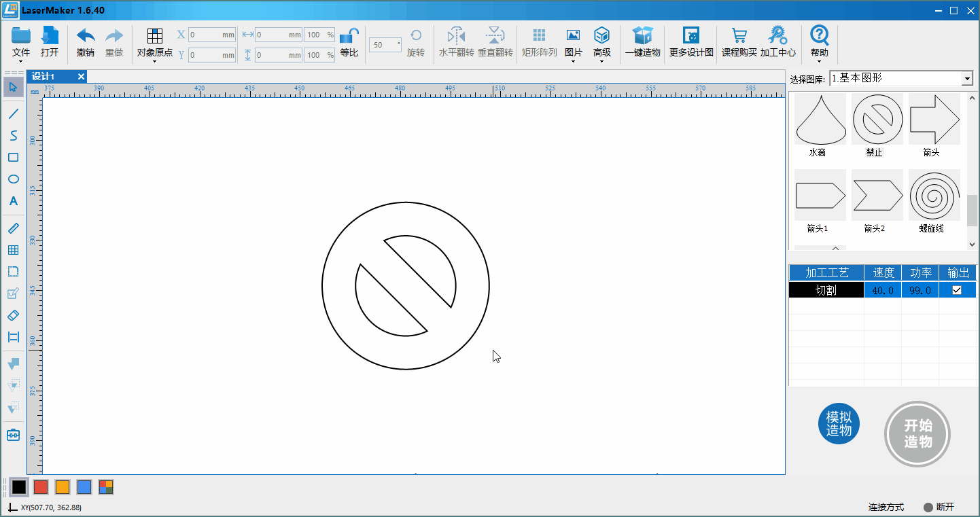Select the straight line drawing tool

tap(14, 113)
